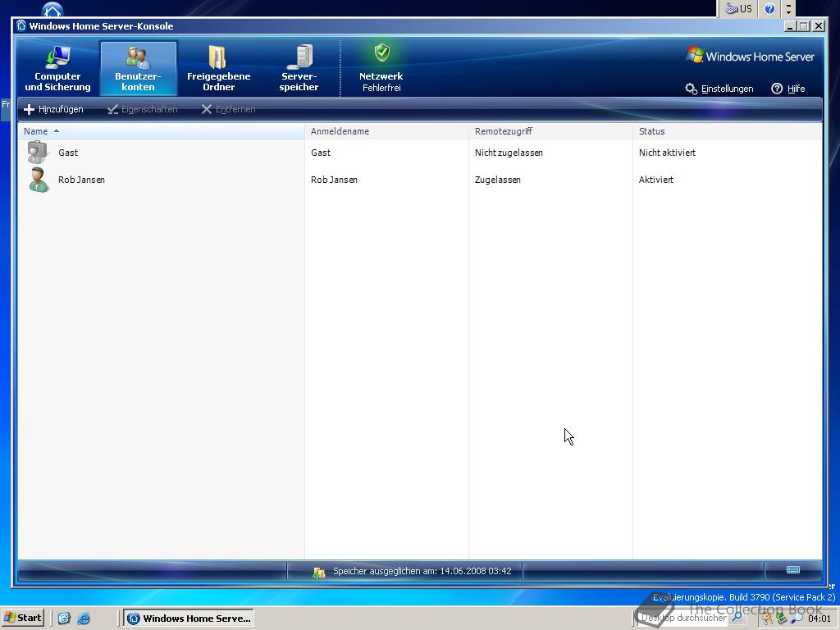The width and height of the screenshot is (840, 630).
Task: Open the Computer und Sicherung tab
Action: [58, 68]
